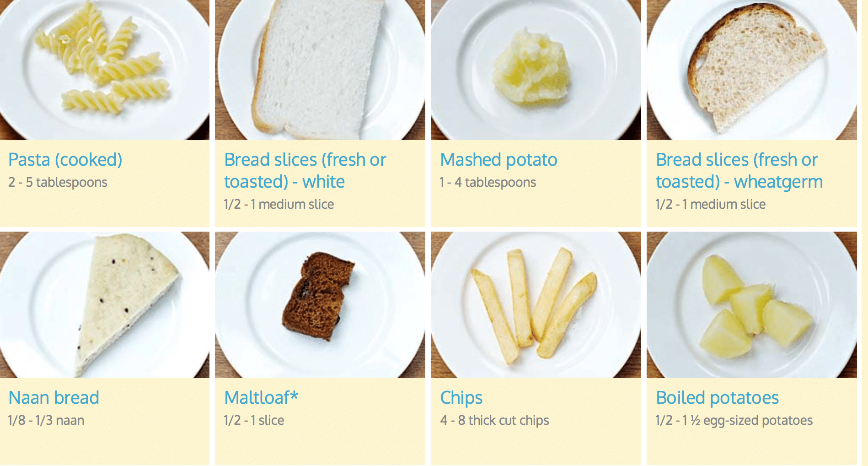The height and width of the screenshot is (466, 868).
Task: Open Bread slices wheatgerm title link
Action: (739, 171)
